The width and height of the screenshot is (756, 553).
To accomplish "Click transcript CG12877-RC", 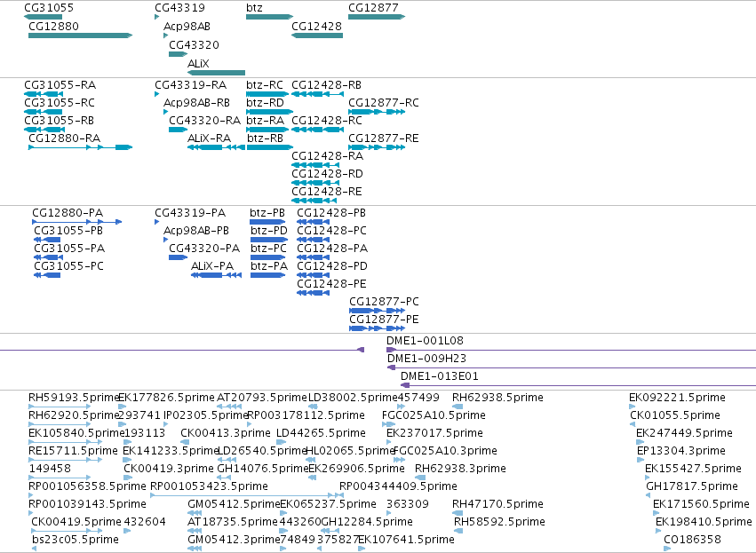I will tap(384, 103).
